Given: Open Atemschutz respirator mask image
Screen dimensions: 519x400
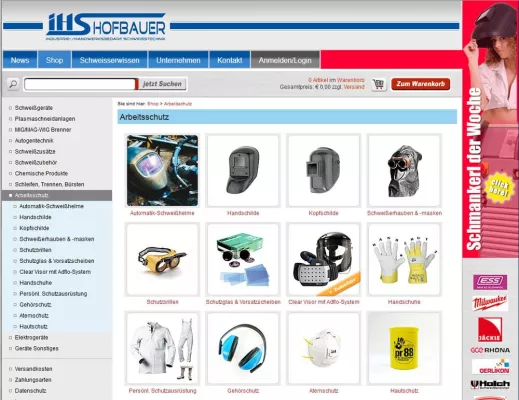Looking at the screenshot, I should coord(324,348).
